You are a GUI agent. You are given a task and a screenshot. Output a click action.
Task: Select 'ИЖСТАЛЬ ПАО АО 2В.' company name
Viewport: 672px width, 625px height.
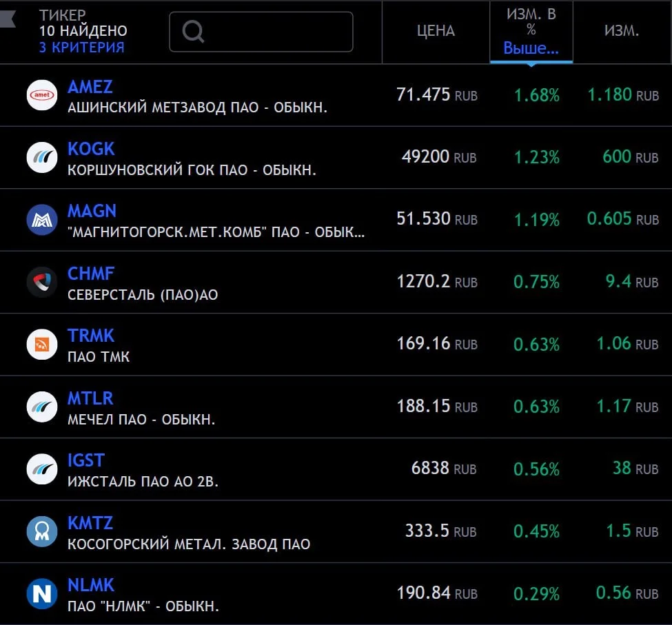(x=143, y=482)
